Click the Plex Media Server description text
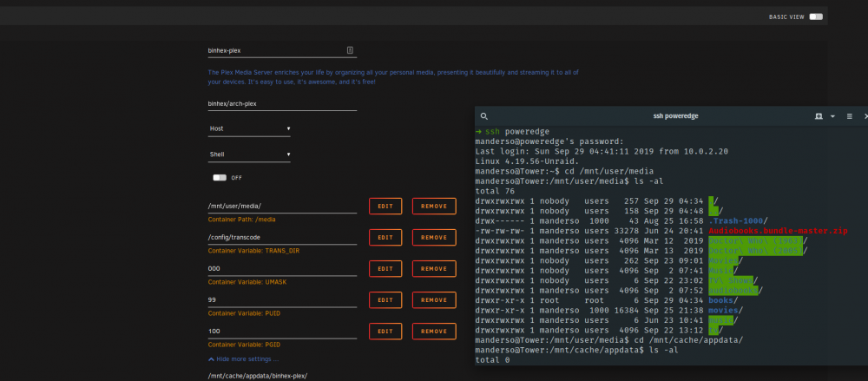This screenshot has width=868, height=381. click(x=393, y=77)
